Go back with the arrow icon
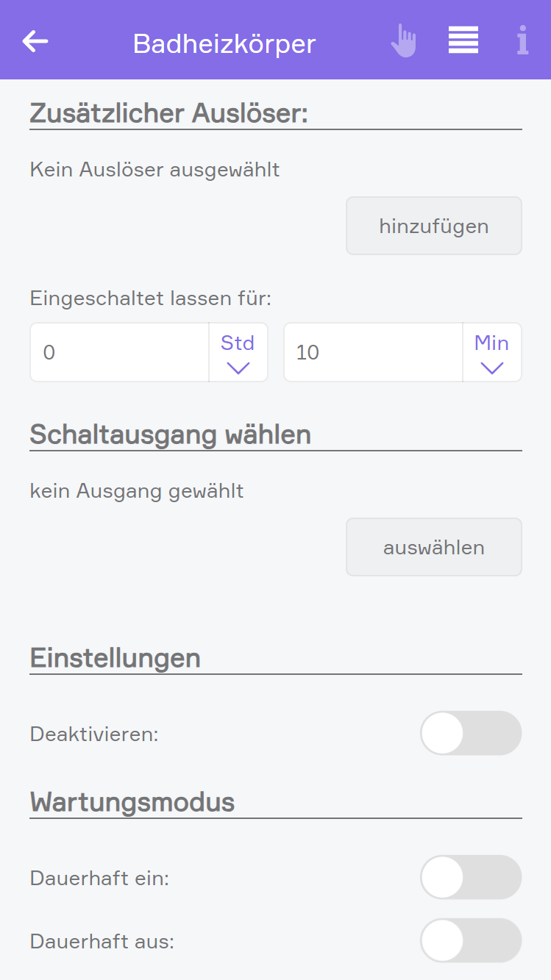The image size is (551, 980). 35,41
